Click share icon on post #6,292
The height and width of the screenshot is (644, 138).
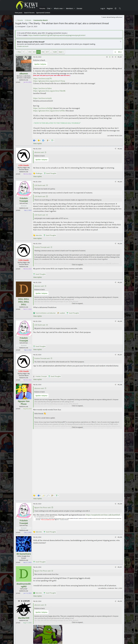115,601
